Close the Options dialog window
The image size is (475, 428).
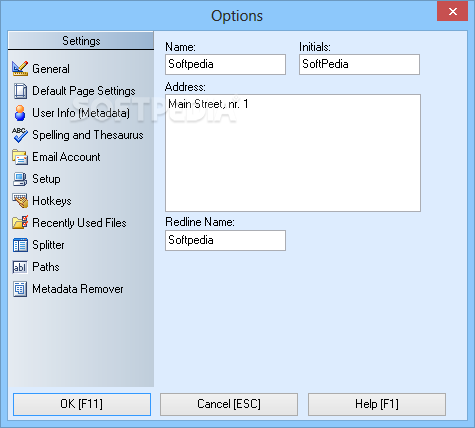(x=452, y=12)
